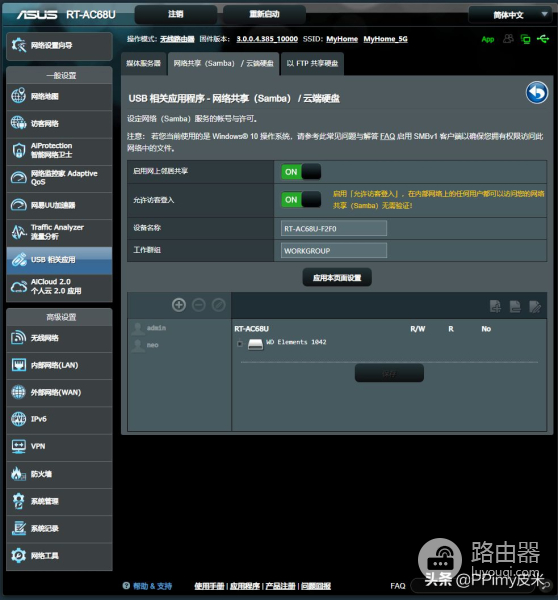Viewport: 558px width, 600px height.
Task: Click the device name input field
Action: 334,229
